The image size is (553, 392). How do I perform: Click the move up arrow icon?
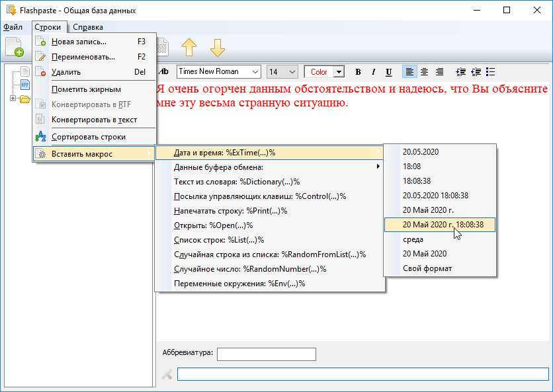coord(189,47)
